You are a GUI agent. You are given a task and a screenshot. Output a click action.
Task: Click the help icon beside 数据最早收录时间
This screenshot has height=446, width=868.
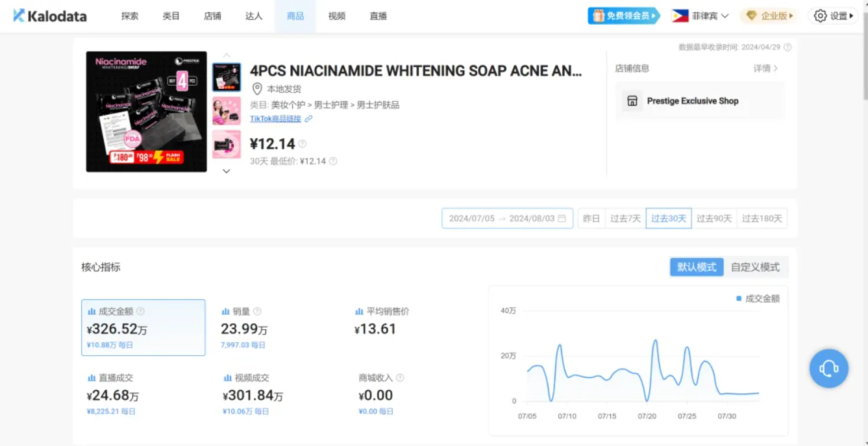(x=787, y=47)
